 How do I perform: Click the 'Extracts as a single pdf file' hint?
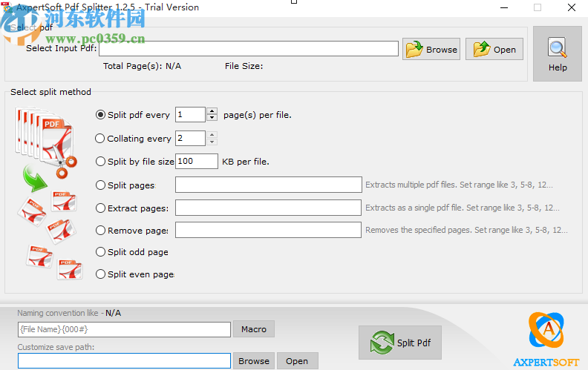[463, 208]
